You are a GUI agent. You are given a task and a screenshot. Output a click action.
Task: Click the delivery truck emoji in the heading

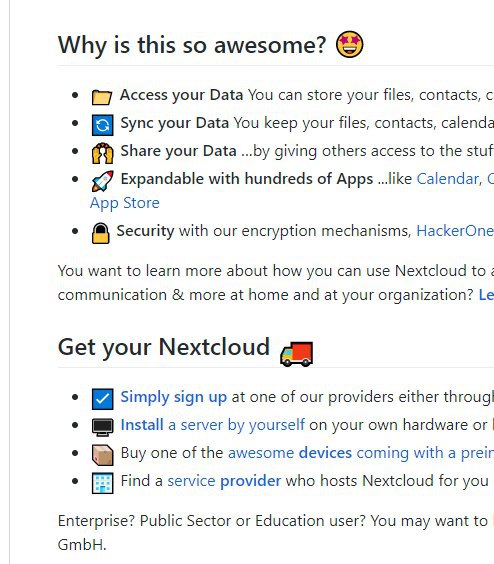tap(296, 354)
